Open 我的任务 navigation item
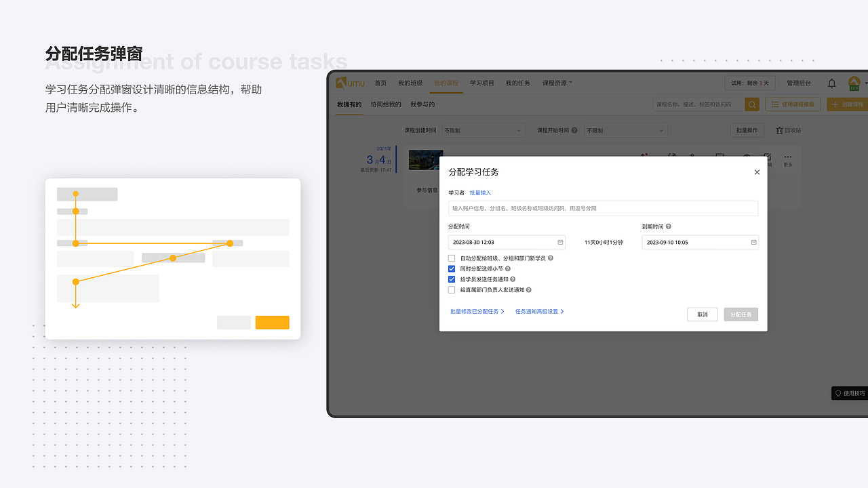Screen dimensions: 868x488 518,83
